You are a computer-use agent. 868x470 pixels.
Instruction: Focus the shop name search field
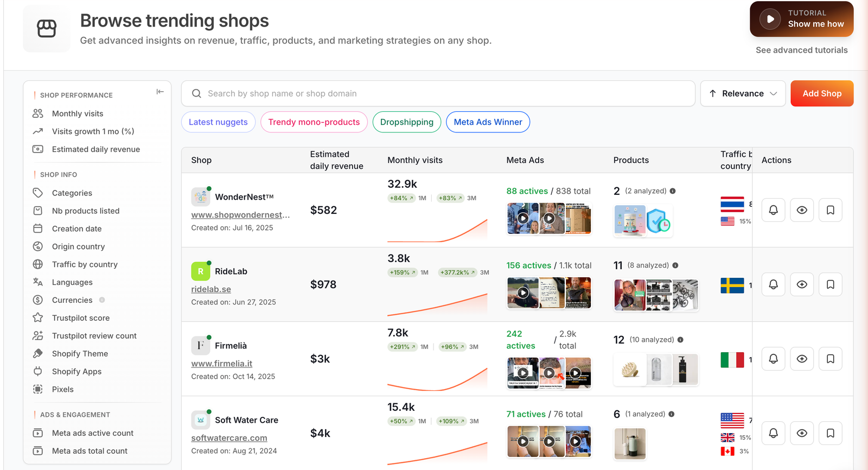coord(438,93)
